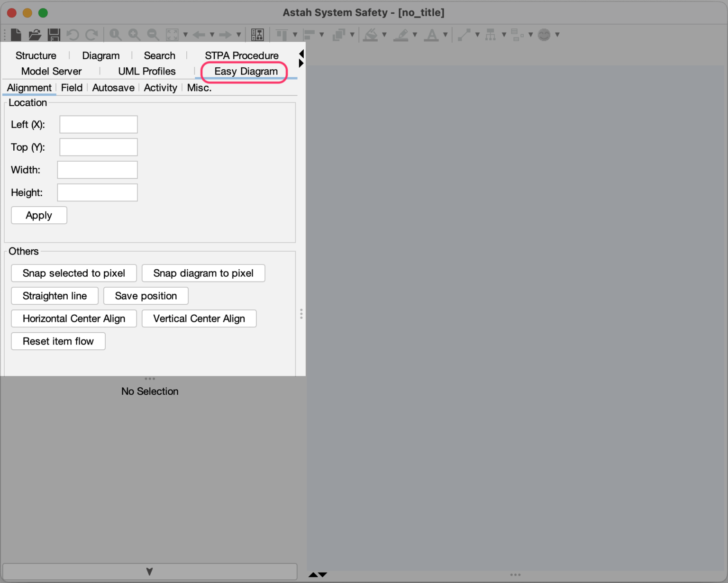Open the diagram map view icon
The height and width of the screenshot is (583, 728).
(x=257, y=34)
